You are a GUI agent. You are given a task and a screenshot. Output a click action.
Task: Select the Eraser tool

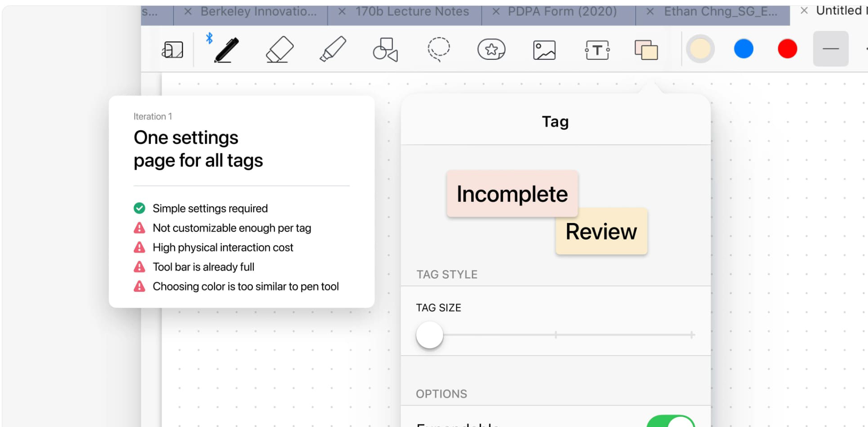click(279, 49)
